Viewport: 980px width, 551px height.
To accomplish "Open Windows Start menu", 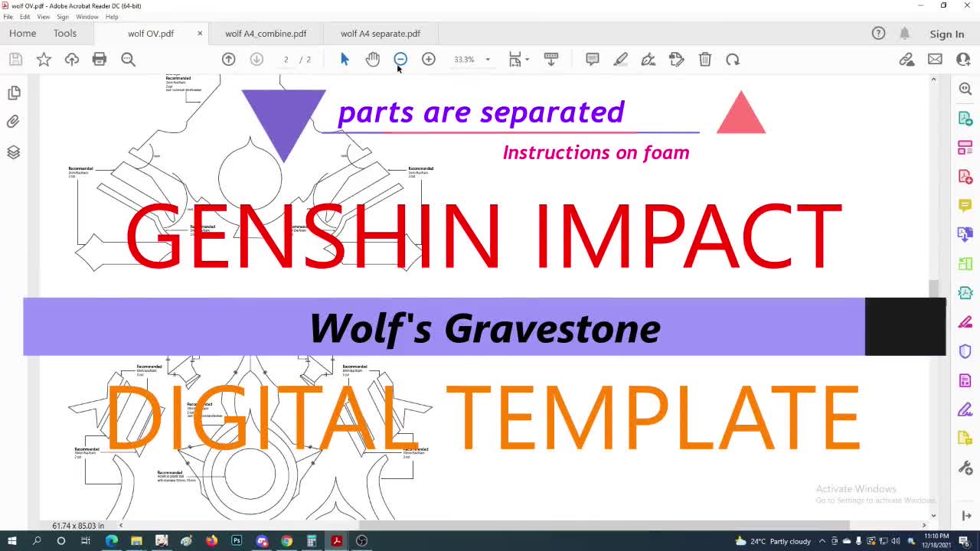I will pos(11,541).
